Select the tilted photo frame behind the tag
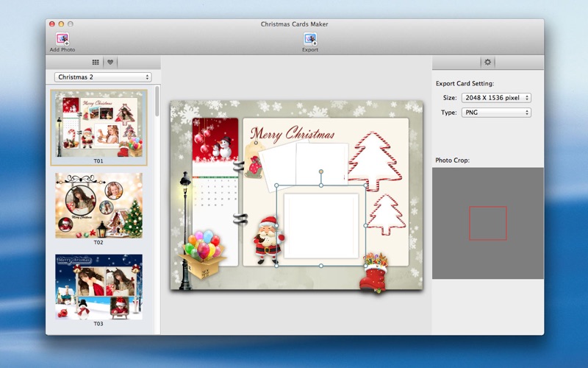The width and height of the screenshot is (588, 368). [278, 165]
